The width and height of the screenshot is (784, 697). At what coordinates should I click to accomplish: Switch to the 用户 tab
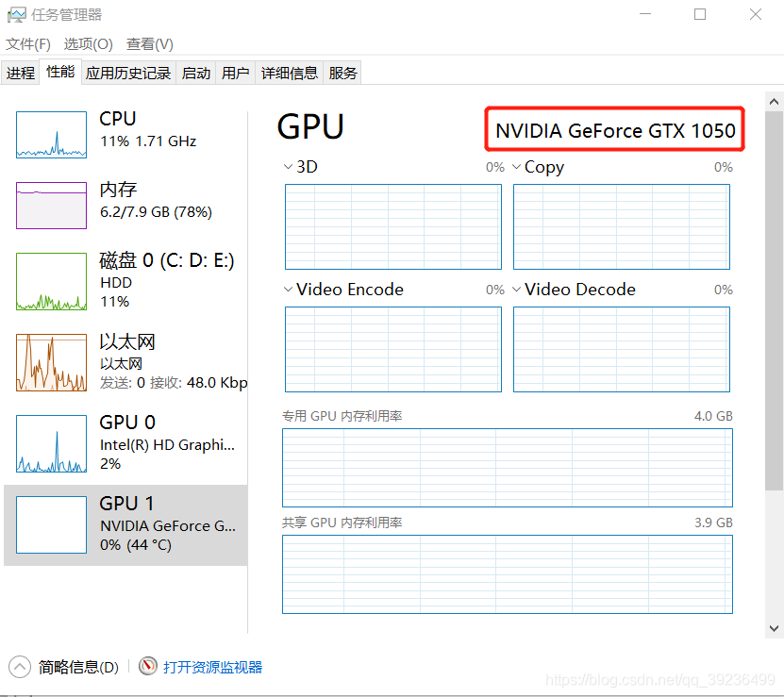(x=236, y=73)
